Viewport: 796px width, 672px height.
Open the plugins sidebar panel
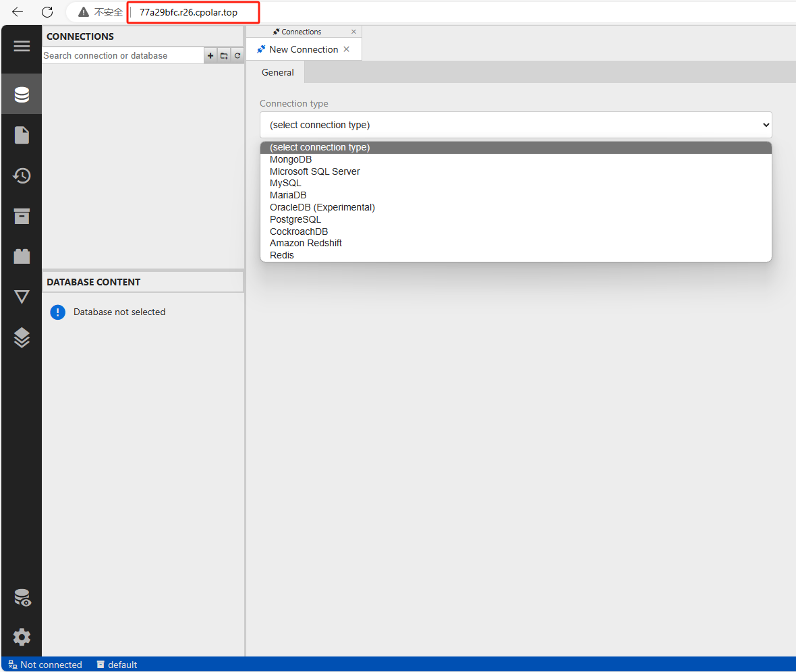[22, 256]
